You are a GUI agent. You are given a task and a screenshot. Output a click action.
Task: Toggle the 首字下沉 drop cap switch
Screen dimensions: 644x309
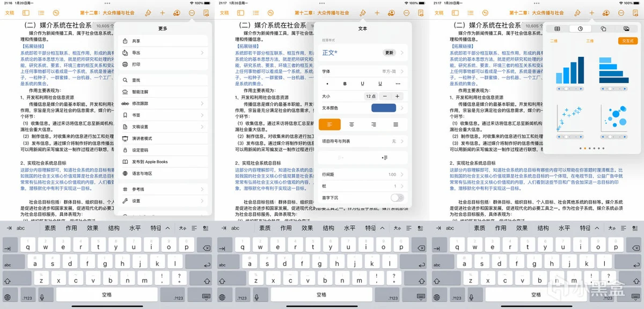[x=397, y=198]
